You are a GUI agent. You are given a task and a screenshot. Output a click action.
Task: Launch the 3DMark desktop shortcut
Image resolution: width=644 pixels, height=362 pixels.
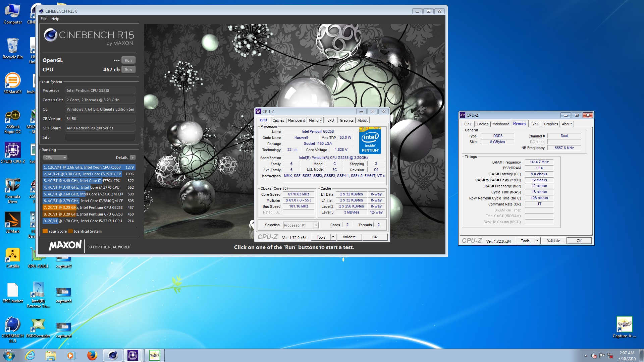(13, 223)
